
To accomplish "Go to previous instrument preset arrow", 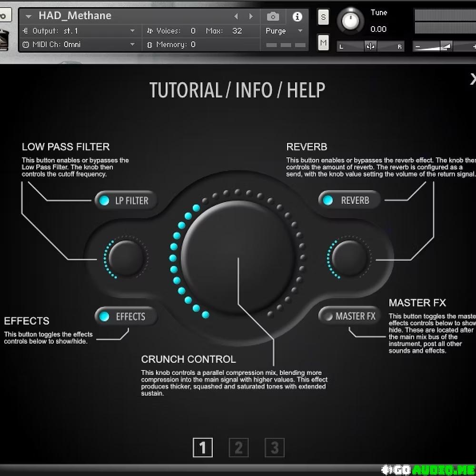I will pyautogui.click(x=236, y=17).
